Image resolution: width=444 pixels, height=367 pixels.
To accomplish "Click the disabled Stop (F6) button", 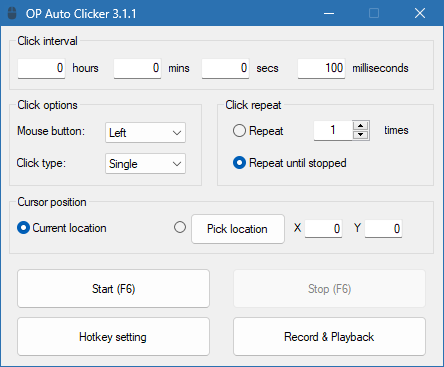I will (329, 289).
